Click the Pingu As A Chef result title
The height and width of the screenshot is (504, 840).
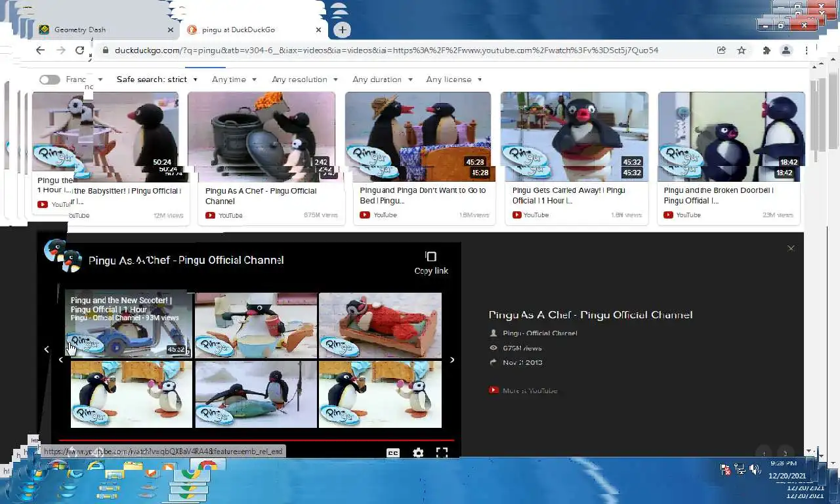tap(261, 196)
